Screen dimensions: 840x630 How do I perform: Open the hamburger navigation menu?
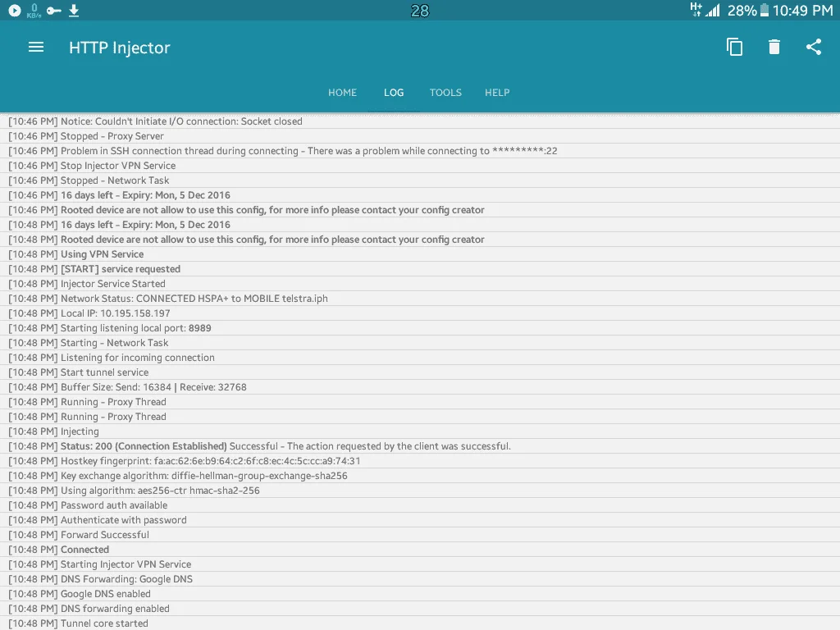(x=36, y=47)
